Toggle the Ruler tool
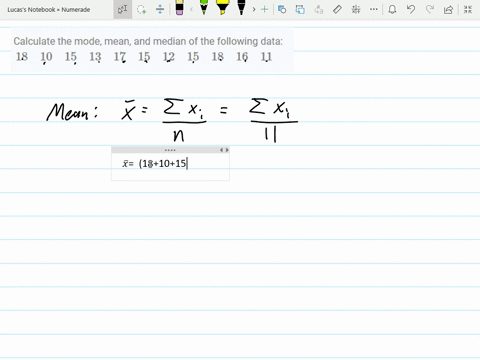 (337, 9)
